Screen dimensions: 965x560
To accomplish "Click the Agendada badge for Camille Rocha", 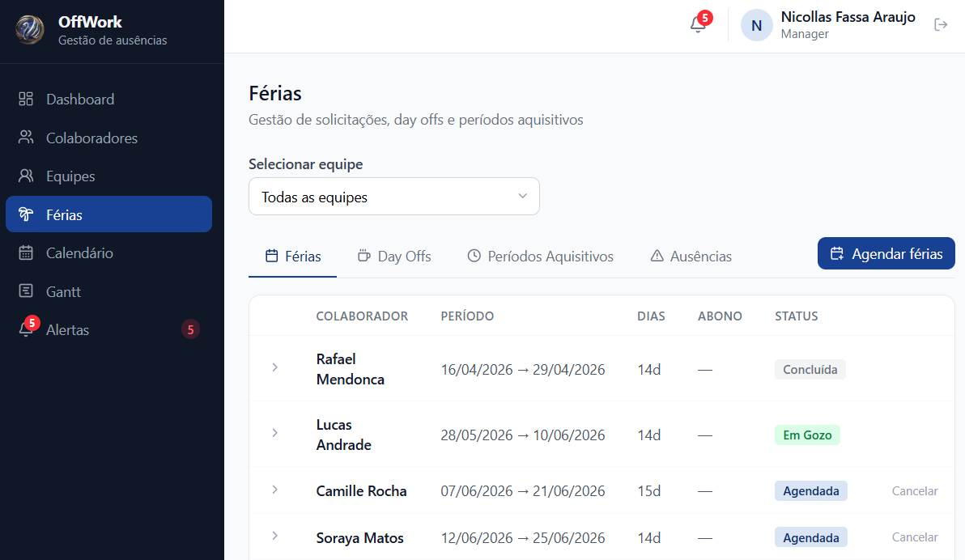I will (810, 491).
